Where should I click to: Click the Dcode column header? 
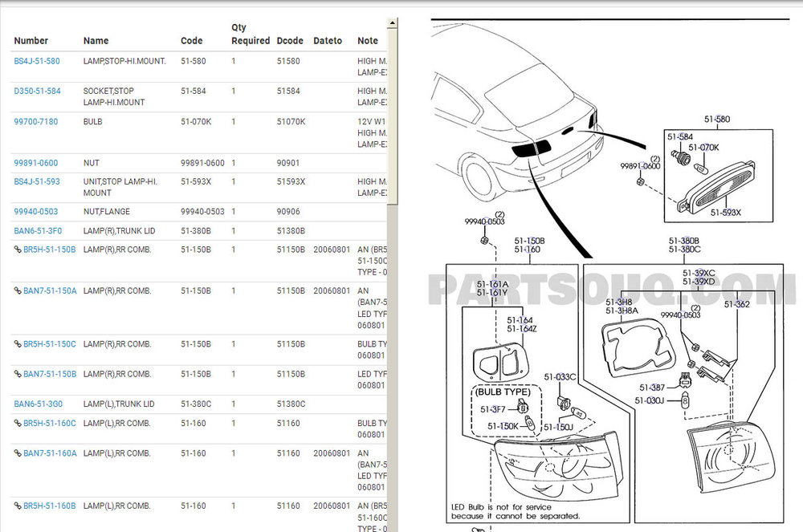(290, 41)
